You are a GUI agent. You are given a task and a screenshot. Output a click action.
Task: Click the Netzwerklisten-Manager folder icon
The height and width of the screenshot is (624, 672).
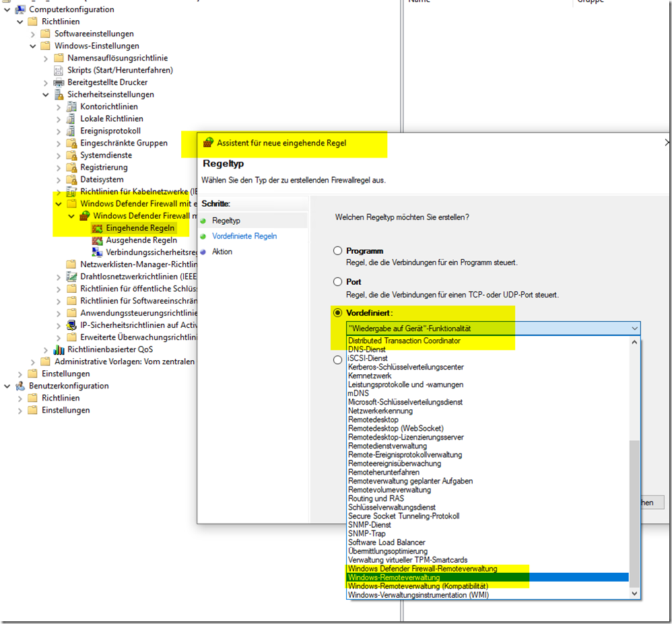(71, 265)
